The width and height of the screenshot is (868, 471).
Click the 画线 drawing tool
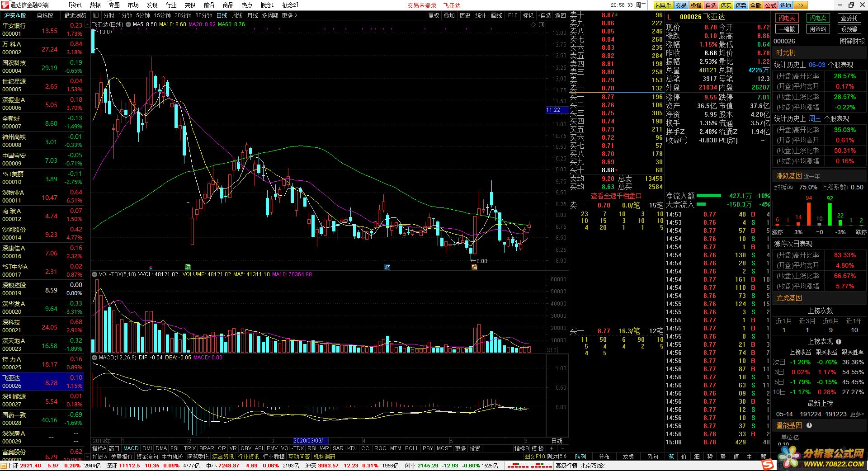pyautogui.click(x=496, y=15)
